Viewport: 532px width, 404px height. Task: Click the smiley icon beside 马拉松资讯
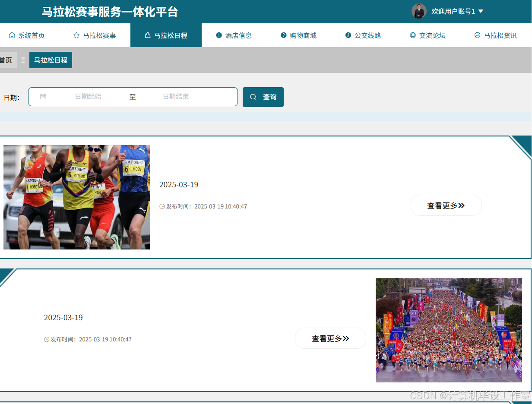(477, 35)
